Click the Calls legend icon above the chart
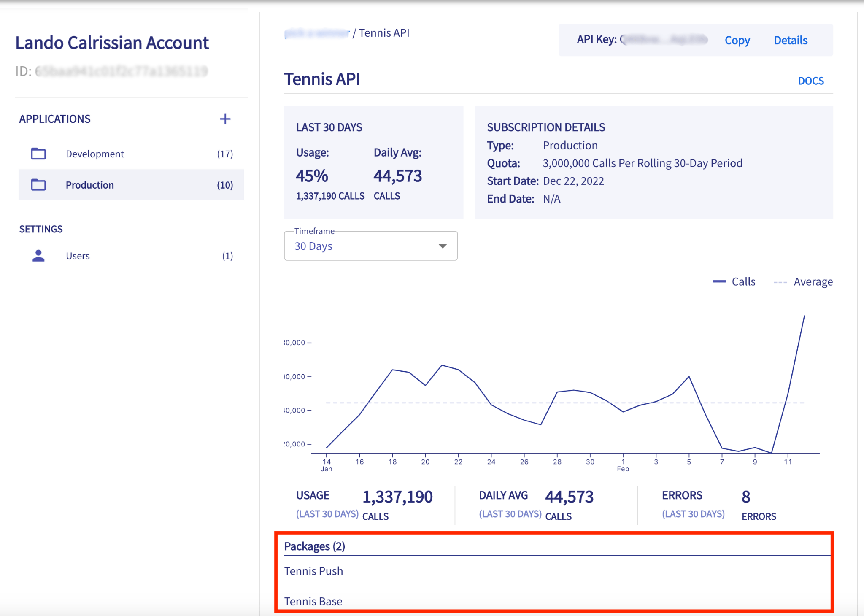This screenshot has width=864, height=616. (719, 281)
